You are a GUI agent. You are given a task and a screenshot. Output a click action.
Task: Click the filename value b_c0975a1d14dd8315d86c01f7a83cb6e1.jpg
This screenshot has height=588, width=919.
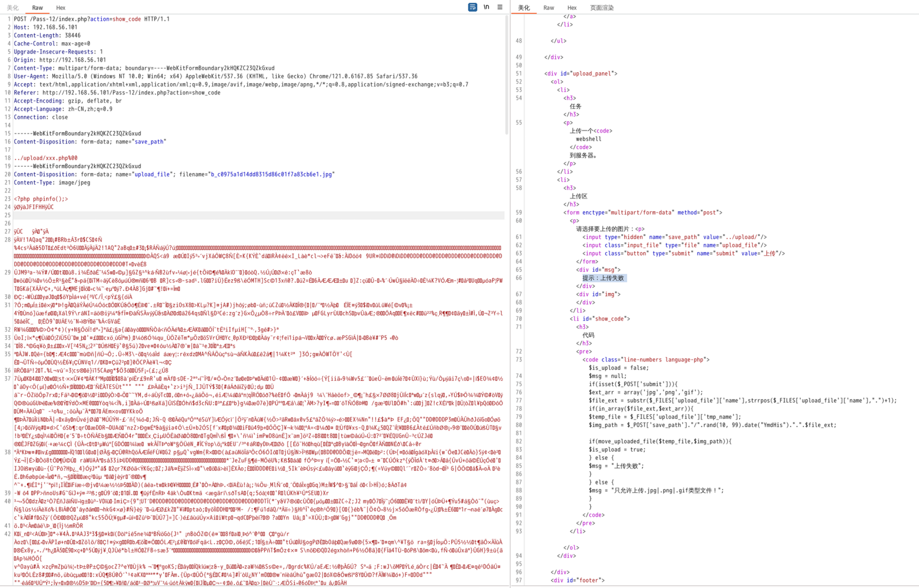click(272, 174)
